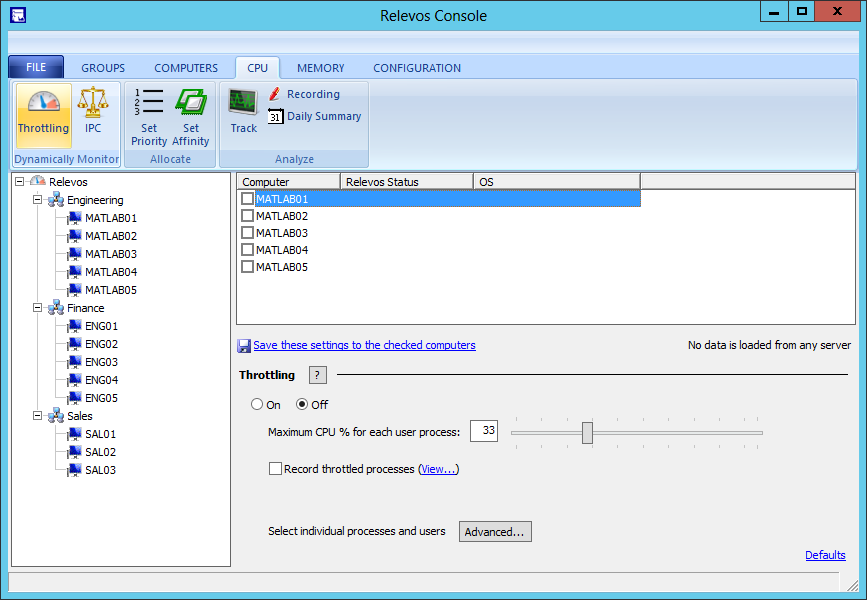The width and height of the screenshot is (867, 600).
Task: Click the Engineering group network icon
Action: click(56, 200)
